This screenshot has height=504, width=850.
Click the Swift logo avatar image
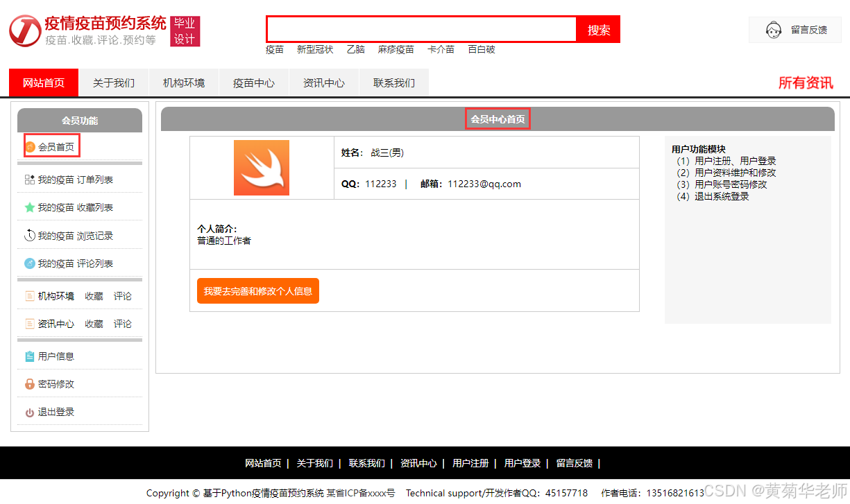(x=262, y=168)
